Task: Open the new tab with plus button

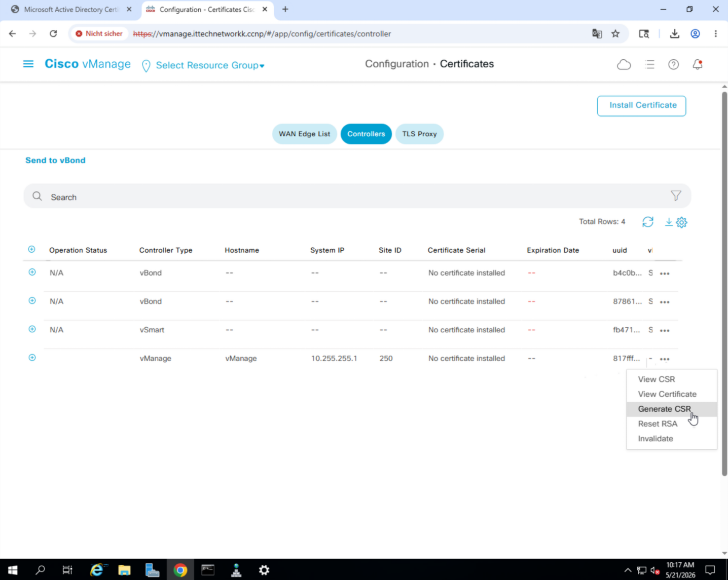Action: coord(285,9)
